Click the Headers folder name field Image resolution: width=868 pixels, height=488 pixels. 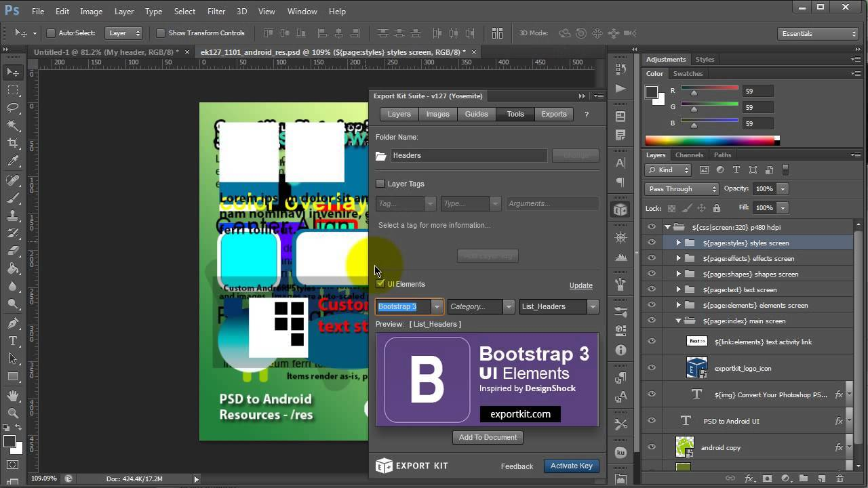pos(469,156)
